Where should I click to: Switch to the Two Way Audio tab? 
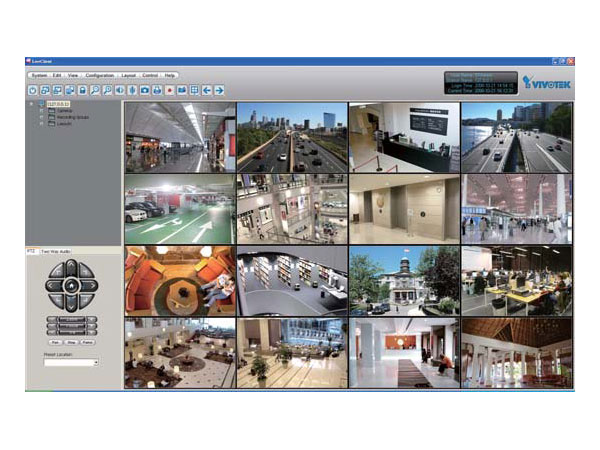coord(56,251)
